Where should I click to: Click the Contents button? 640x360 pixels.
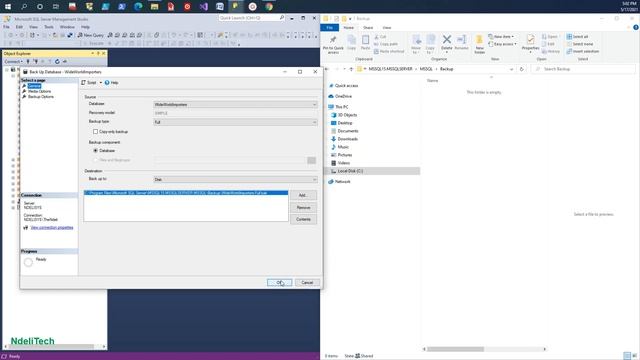(x=303, y=219)
